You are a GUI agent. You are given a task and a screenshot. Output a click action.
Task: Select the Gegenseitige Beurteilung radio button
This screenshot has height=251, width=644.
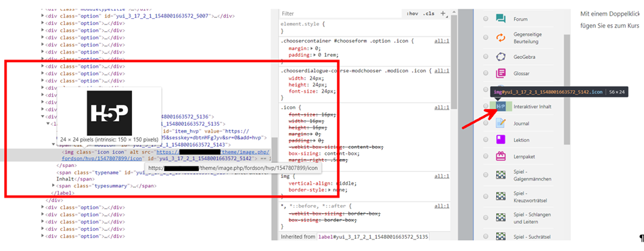pyautogui.click(x=486, y=38)
